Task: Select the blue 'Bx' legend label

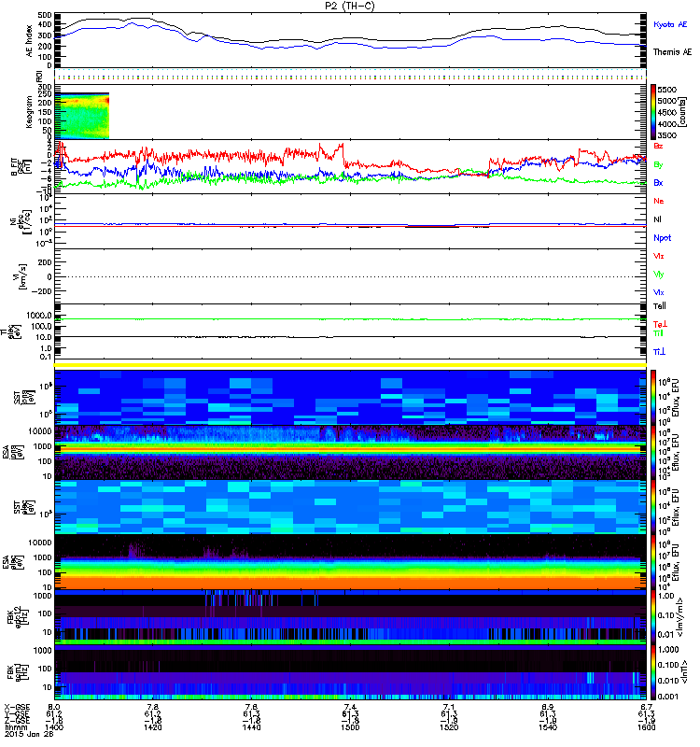Action: tap(658, 182)
